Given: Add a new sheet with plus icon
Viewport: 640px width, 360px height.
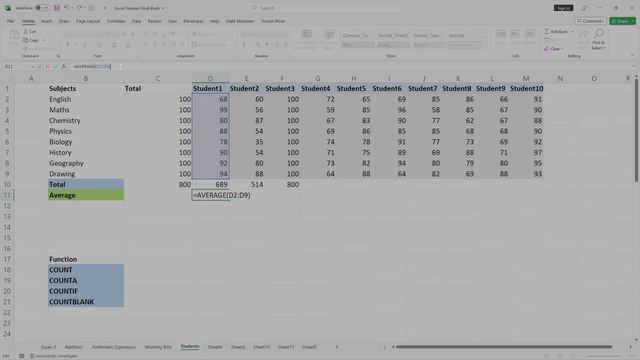Looking at the screenshot, I should click(x=337, y=347).
